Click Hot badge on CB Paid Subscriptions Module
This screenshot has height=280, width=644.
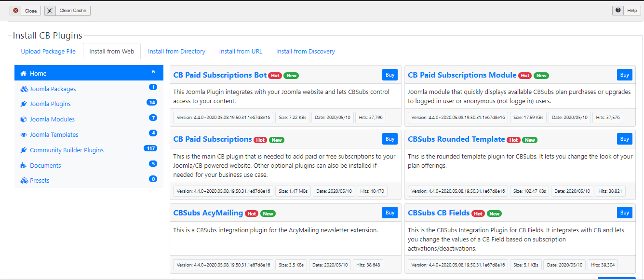tap(525, 76)
